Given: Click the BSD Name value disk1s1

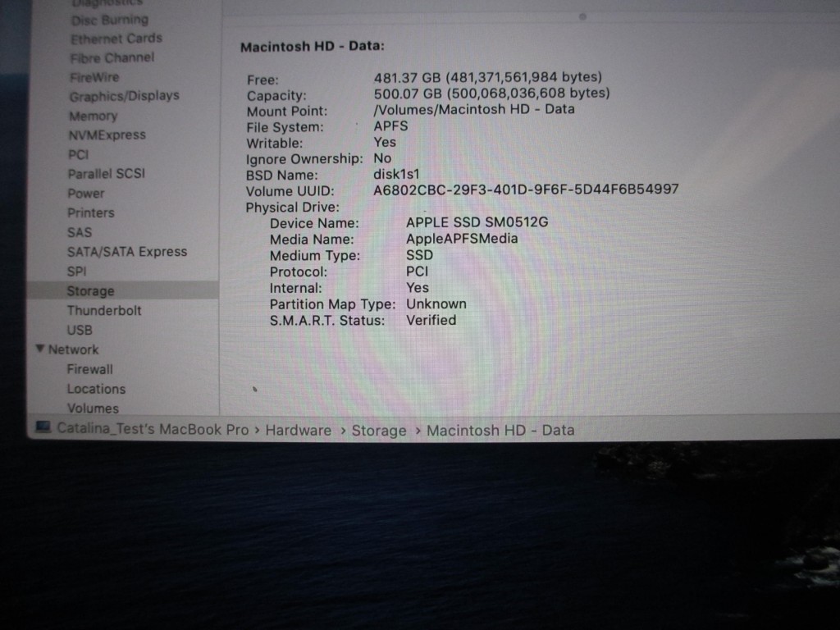Looking at the screenshot, I should pyautogui.click(x=396, y=174).
